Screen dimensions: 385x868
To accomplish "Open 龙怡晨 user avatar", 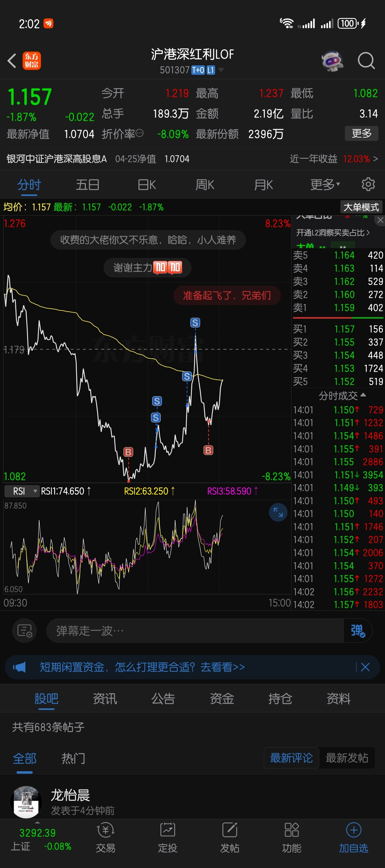I will [x=26, y=802].
